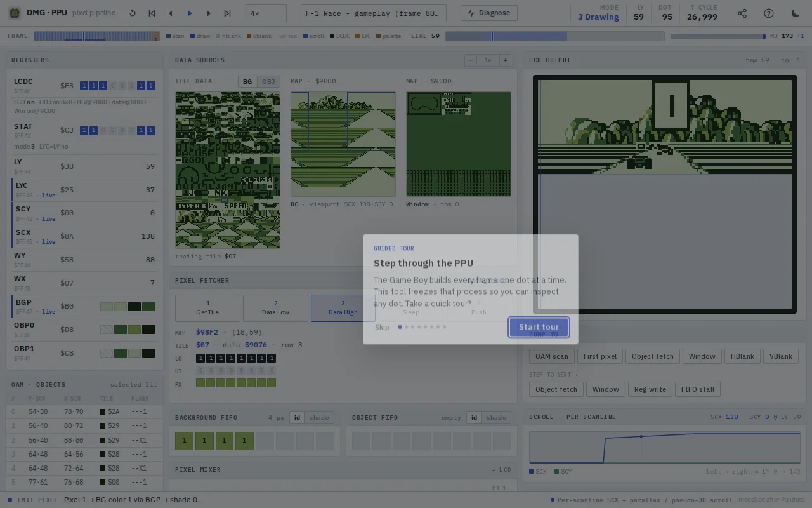812x508 pixels.
Task: Click the Tile Data sheet image
Action: (228, 170)
